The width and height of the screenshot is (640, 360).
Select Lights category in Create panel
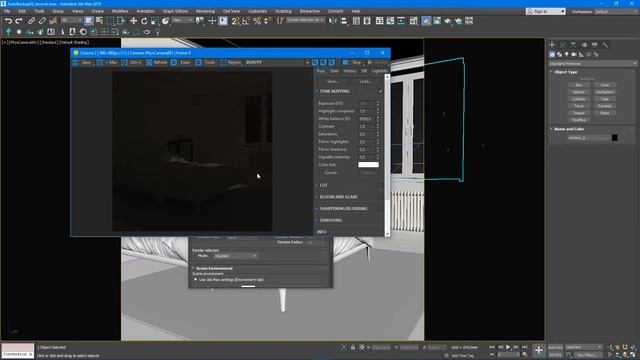567,54
